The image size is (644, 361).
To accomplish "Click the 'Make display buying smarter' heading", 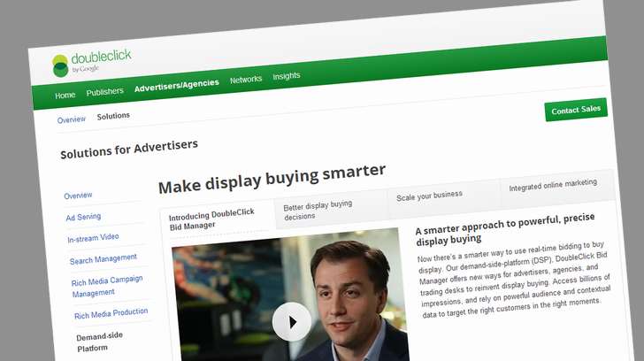I will (x=272, y=178).
